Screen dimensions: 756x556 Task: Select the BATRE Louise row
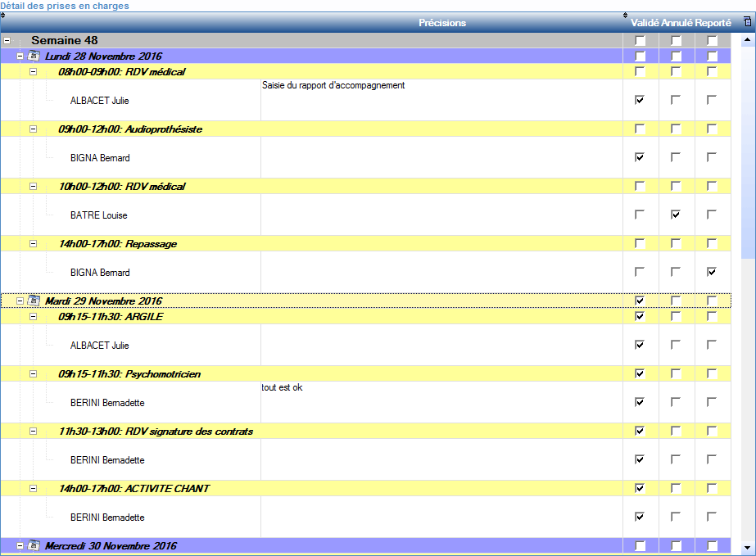[99, 215]
